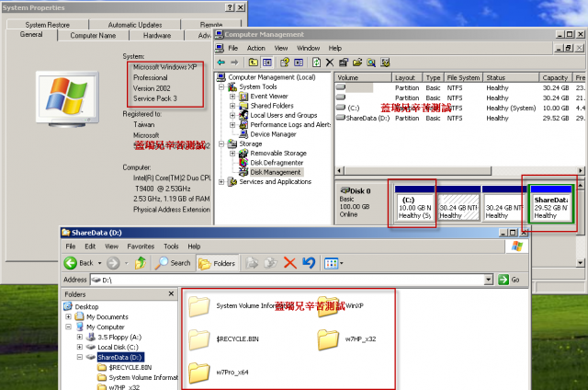This screenshot has width=588, height=390.
Task: Switch to Computer Name tab in System Properties
Action: pyautogui.click(x=93, y=35)
